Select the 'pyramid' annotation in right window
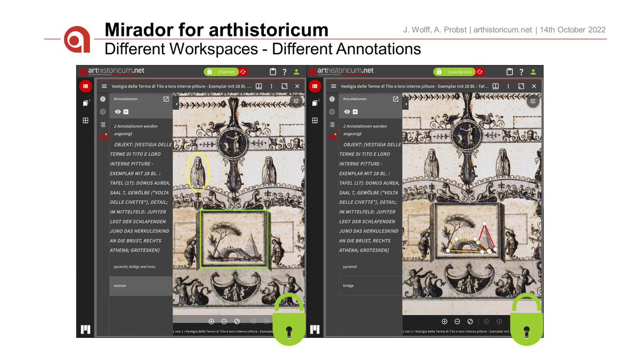The image size is (644, 362). pyautogui.click(x=370, y=267)
